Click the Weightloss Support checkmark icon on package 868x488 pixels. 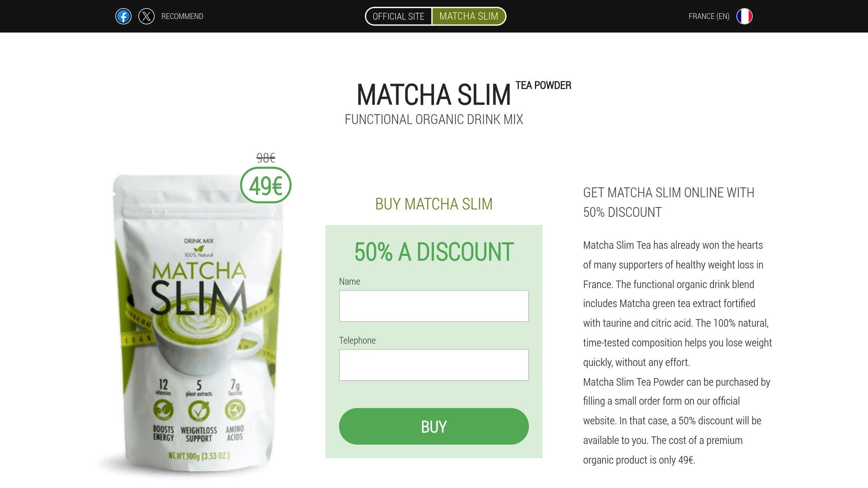pyautogui.click(x=199, y=410)
